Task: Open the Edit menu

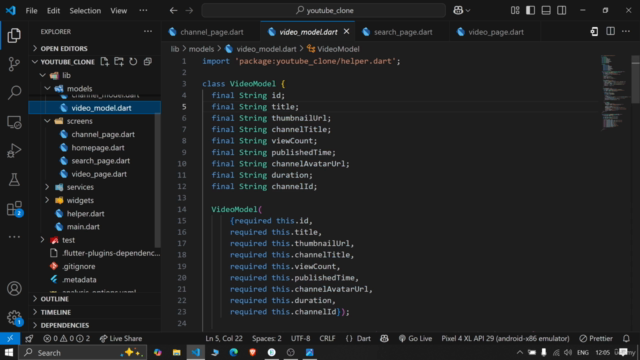Action: 53,11
